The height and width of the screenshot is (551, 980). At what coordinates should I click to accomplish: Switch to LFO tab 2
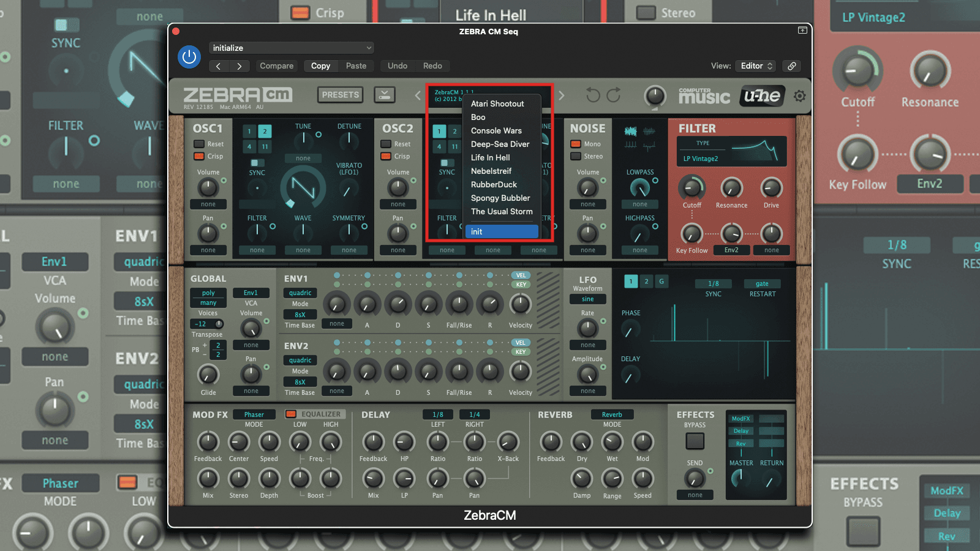point(646,281)
